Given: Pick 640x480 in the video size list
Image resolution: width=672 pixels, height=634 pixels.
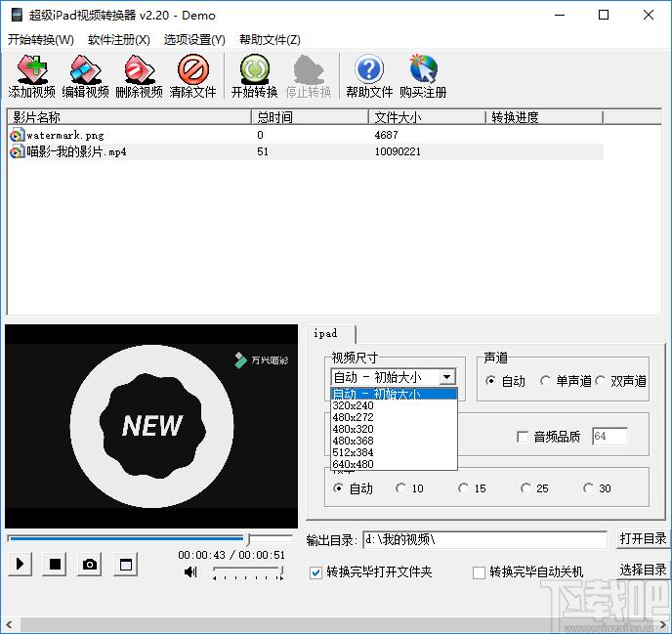Looking at the screenshot, I should [x=354, y=464].
